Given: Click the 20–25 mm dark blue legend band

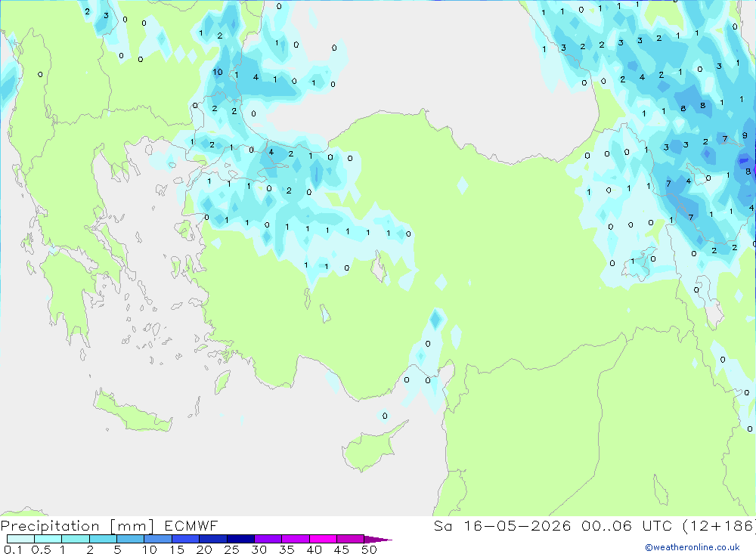Looking at the screenshot, I should [x=212, y=539].
